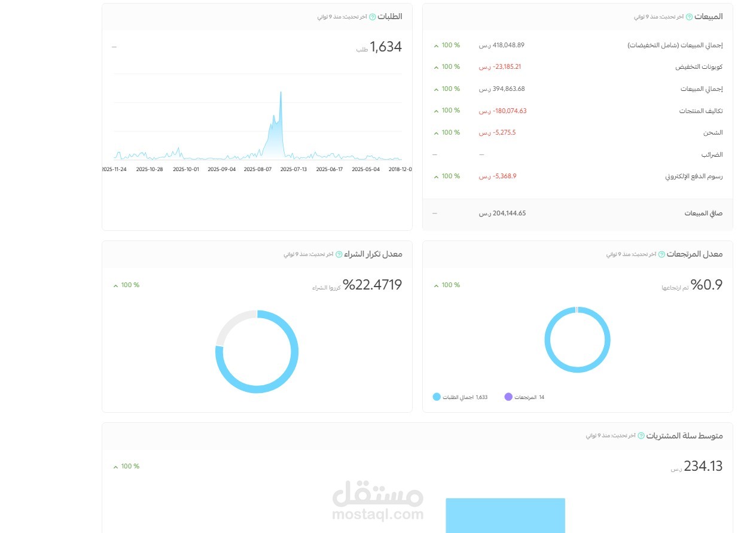Click the 418,048.89 total sales value
Screen dimensions: 756x533
[x=502, y=45]
